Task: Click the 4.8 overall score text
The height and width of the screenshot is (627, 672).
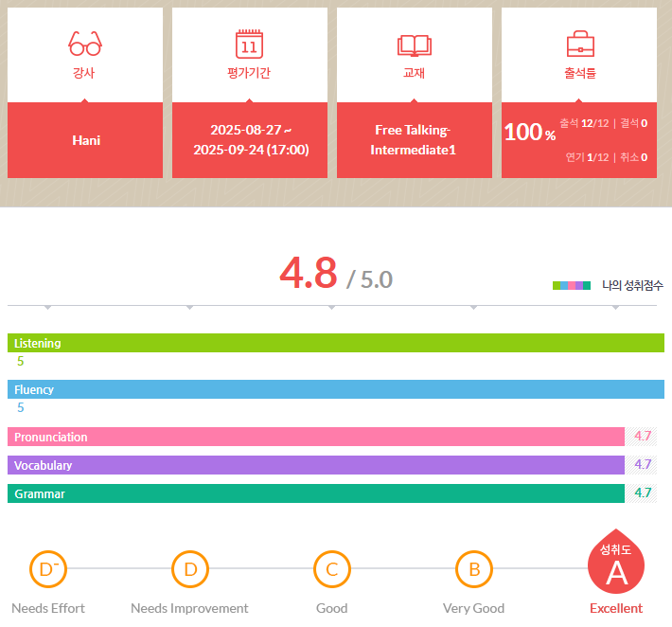Action: pos(308,274)
